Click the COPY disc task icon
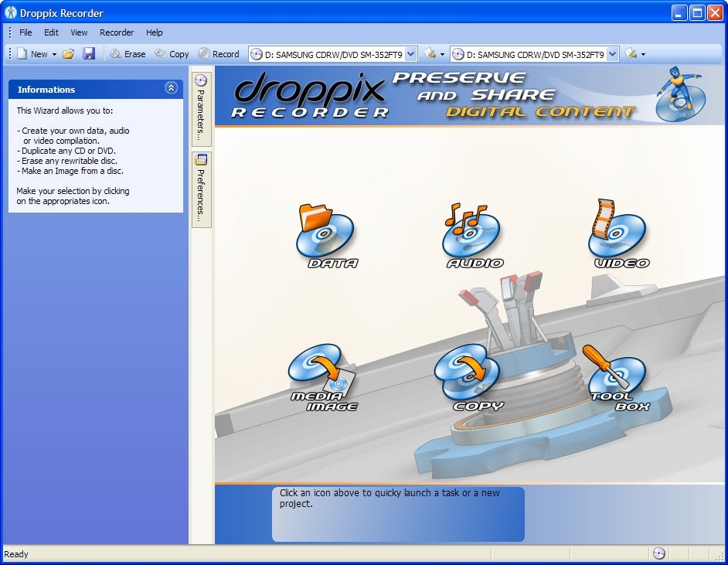This screenshot has width=728, height=565. [x=469, y=378]
